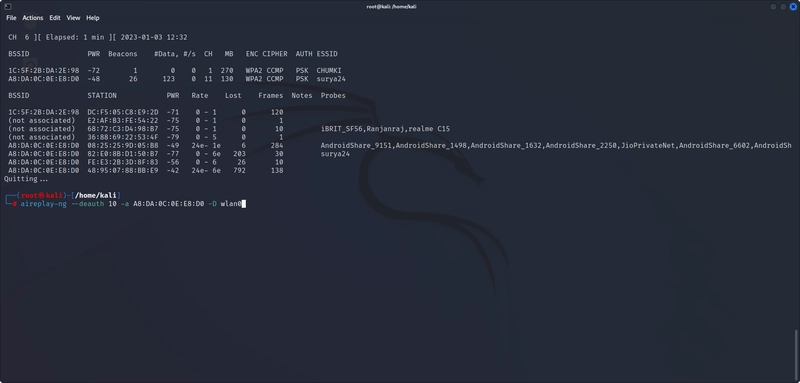
Task: Click the 'STATION' column header
Action: tap(102, 95)
